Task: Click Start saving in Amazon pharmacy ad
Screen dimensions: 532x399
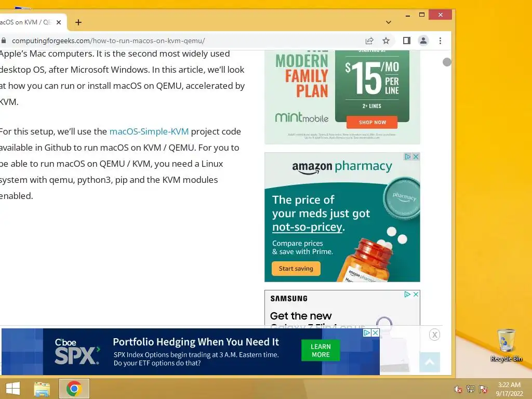Action: 296,269
